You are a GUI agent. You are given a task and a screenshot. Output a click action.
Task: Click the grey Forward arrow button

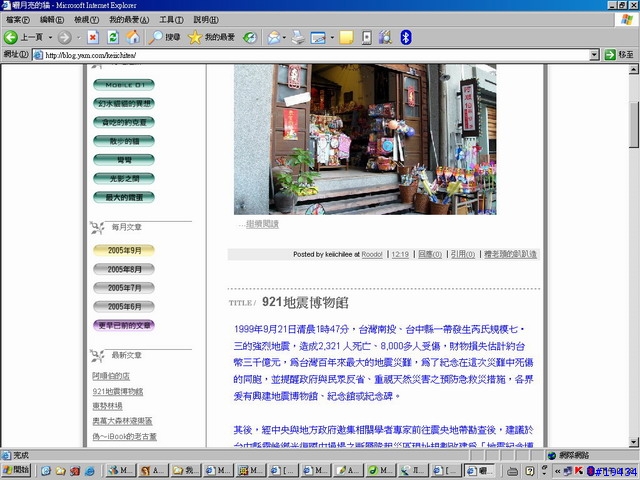64,38
